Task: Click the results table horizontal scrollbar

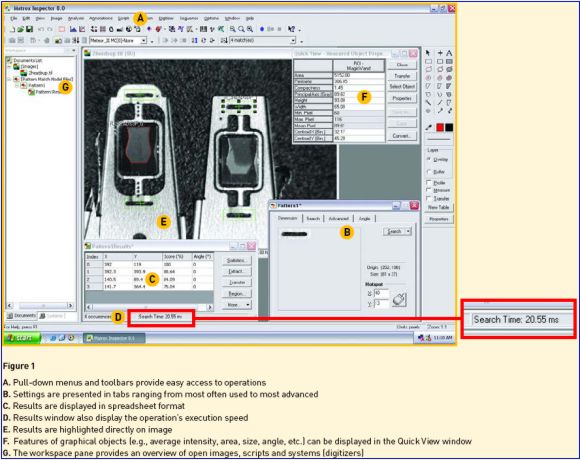Action: coord(149,307)
